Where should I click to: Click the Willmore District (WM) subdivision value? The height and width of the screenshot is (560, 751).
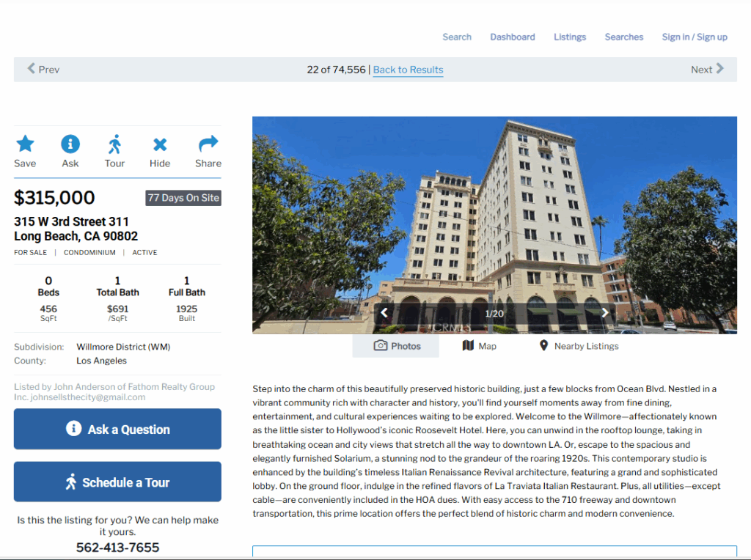pyautogui.click(x=123, y=347)
